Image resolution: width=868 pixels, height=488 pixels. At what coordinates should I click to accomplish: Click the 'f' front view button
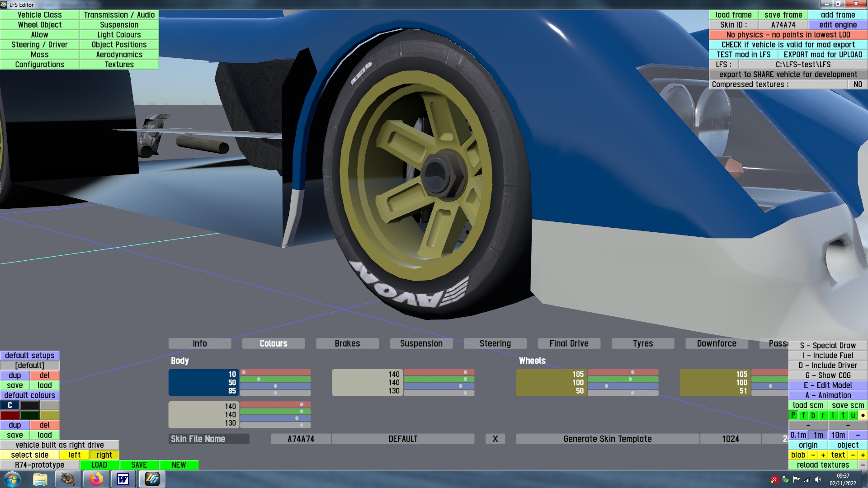tap(803, 415)
